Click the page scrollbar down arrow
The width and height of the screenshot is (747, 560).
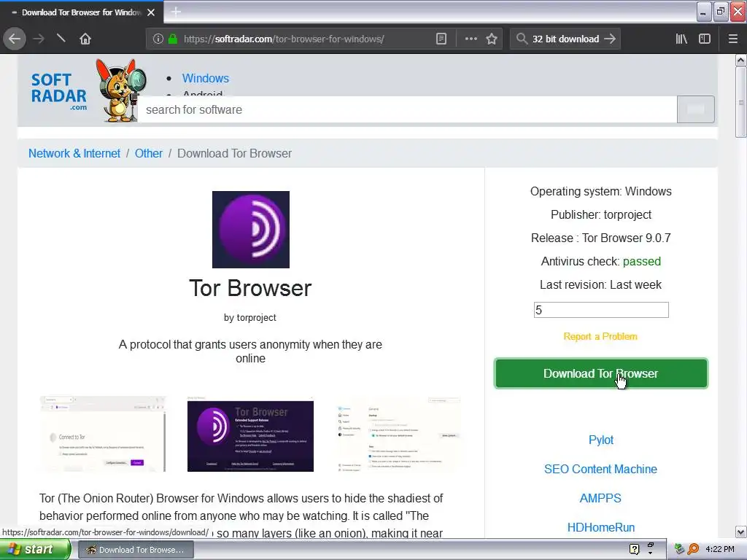click(741, 532)
